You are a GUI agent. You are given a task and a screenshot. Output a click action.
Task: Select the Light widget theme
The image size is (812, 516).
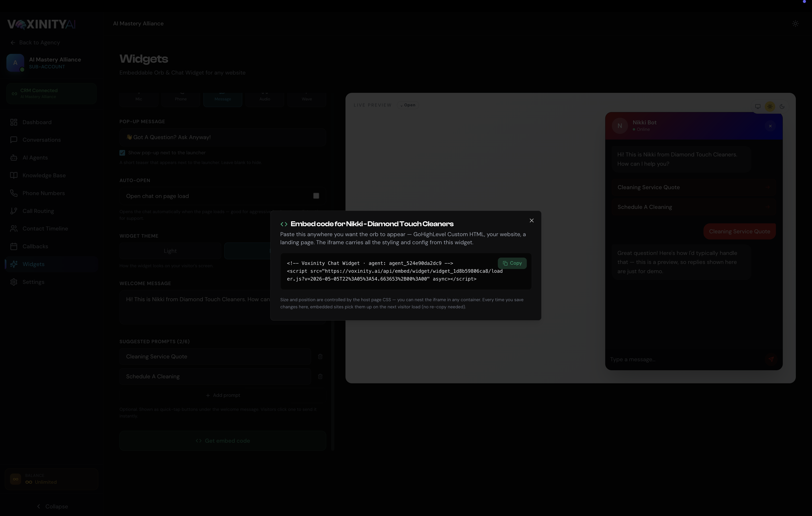pyautogui.click(x=170, y=251)
